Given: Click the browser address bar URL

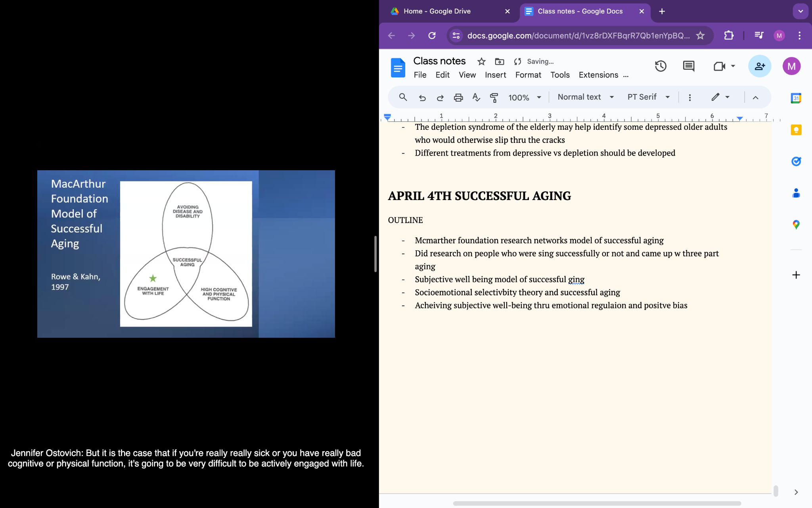Looking at the screenshot, I should point(578,36).
